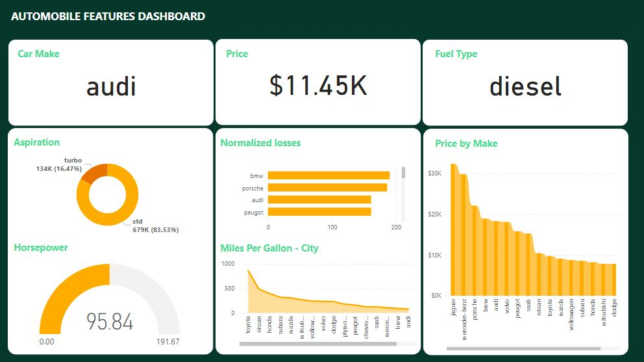Click the porsche bar in Price by Make

coord(475,250)
